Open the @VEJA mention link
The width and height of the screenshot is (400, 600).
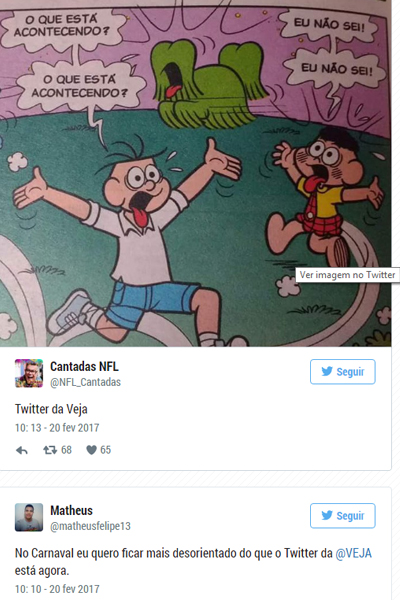coord(353,553)
